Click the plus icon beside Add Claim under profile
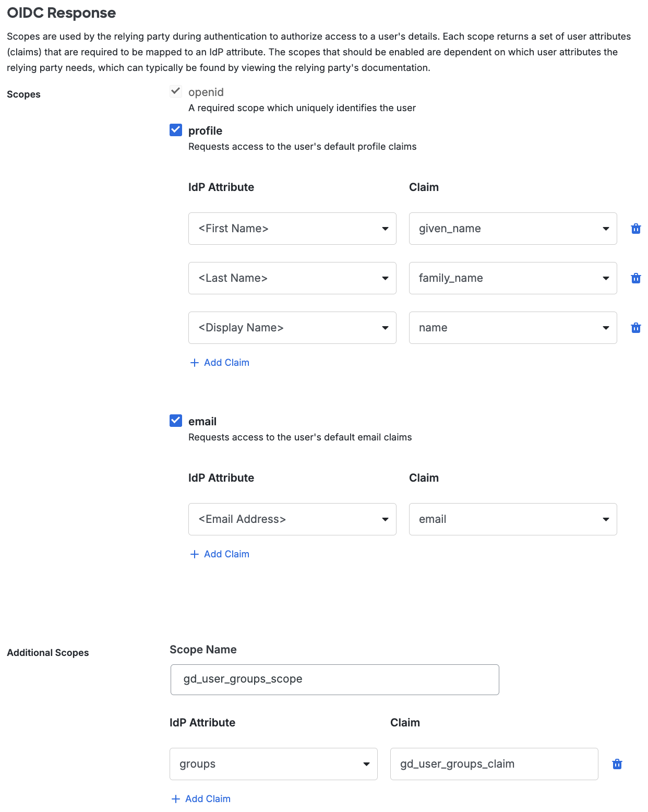 (195, 362)
